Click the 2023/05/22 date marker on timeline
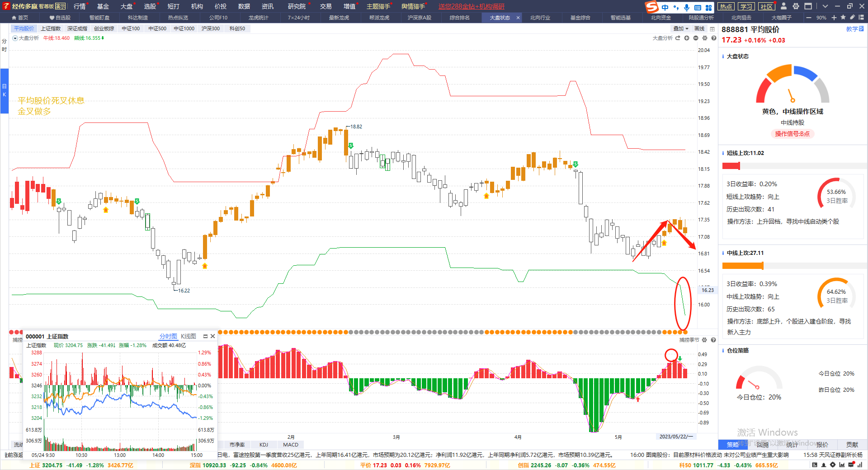The width and height of the screenshot is (868, 470). coord(675,437)
